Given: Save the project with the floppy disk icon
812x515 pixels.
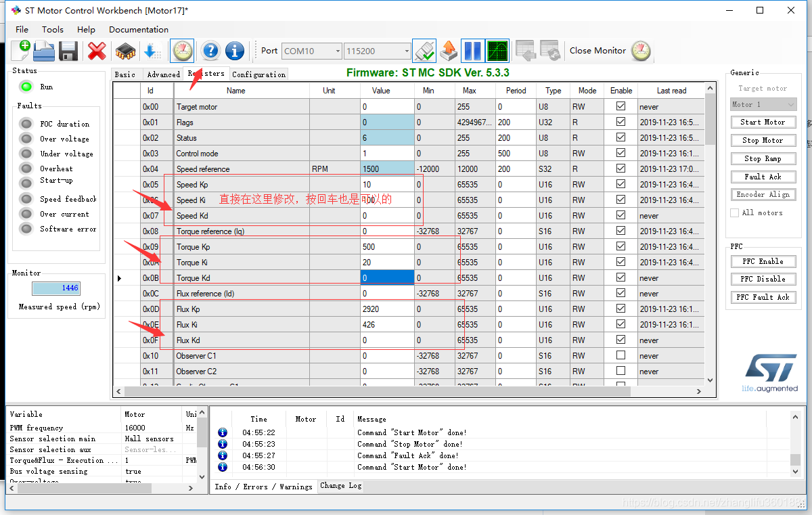Looking at the screenshot, I should 68,51.
